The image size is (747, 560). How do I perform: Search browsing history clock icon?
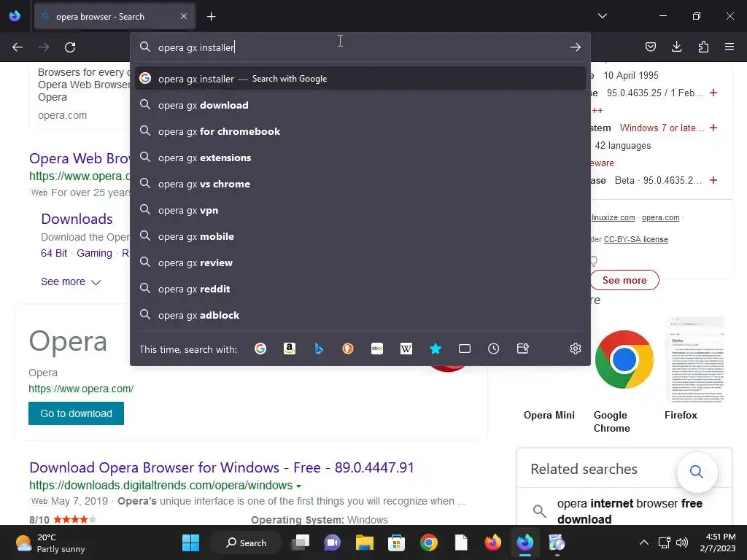click(494, 349)
